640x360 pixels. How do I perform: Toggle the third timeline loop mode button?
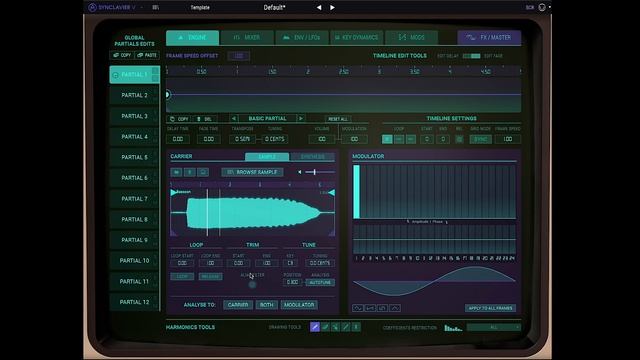pyautogui.click(x=411, y=139)
